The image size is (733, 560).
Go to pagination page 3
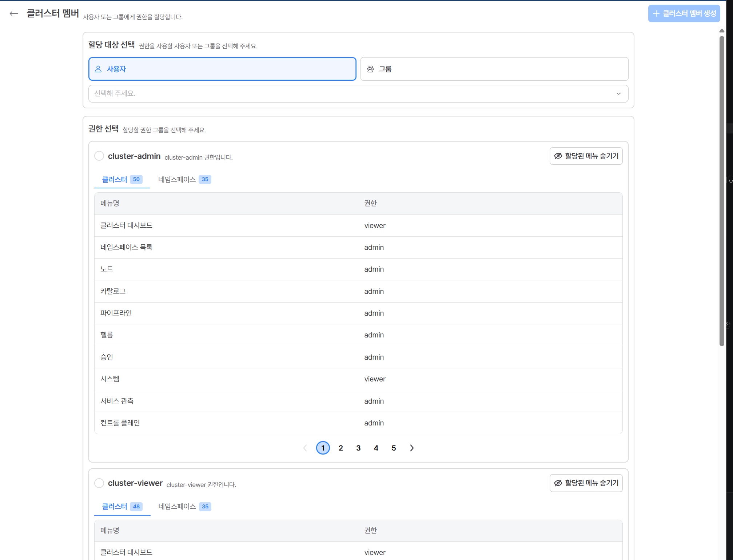coord(358,448)
